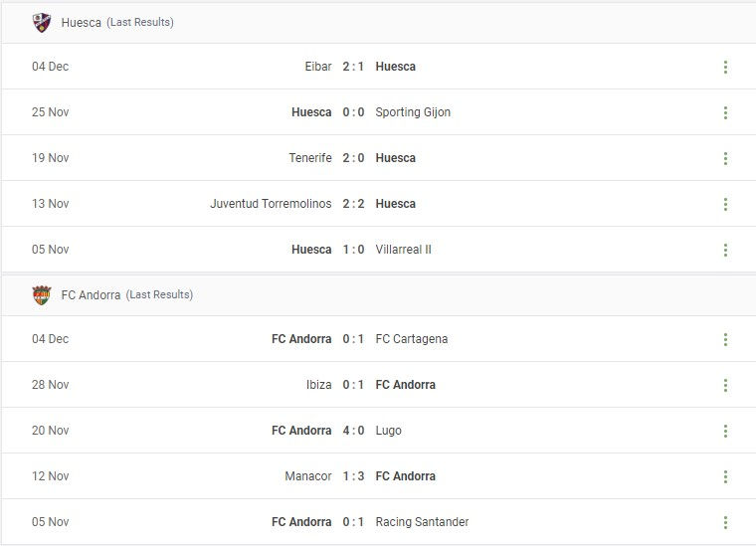Open three-dot menu for Manacor match
The image size is (756, 546).
point(725,476)
